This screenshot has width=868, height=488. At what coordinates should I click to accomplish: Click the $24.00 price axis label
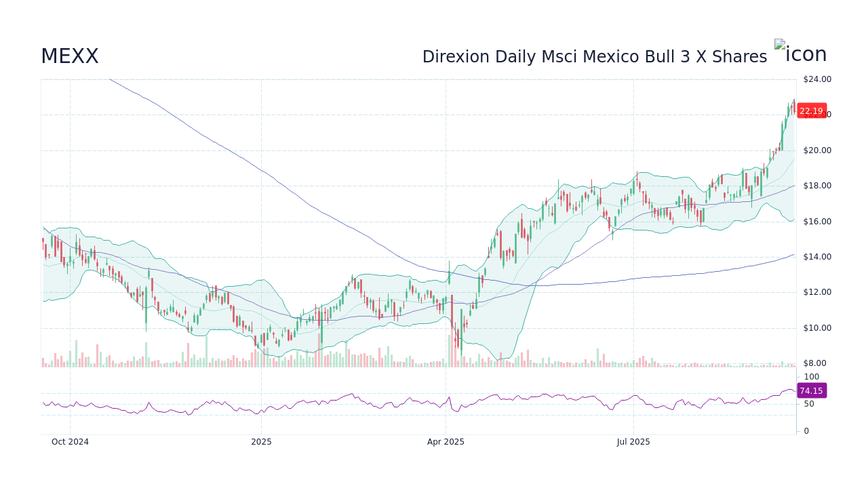[x=817, y=79]
